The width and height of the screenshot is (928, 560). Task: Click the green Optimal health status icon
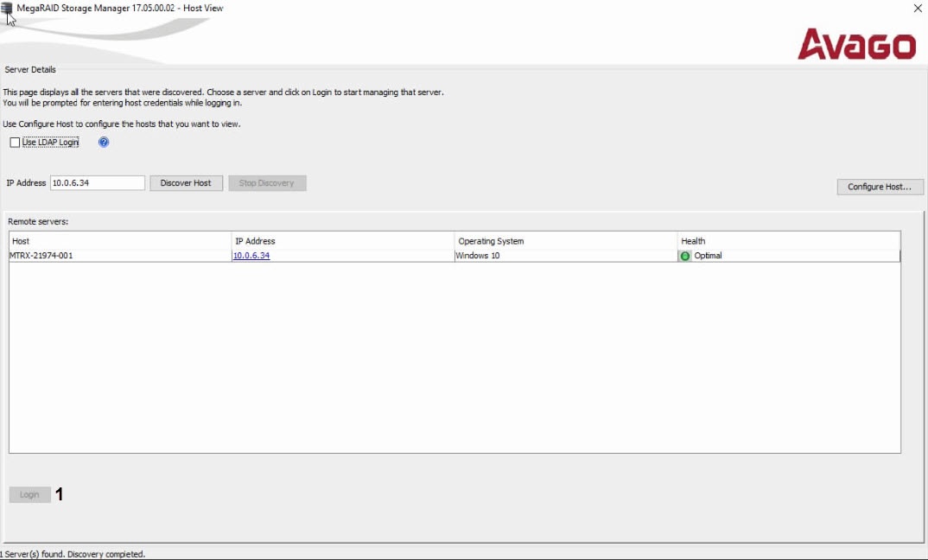[685, 256]
